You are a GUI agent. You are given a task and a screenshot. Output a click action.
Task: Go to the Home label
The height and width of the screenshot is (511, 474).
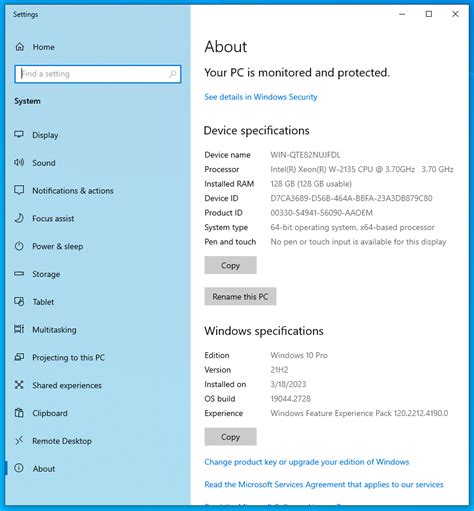coord(43,47)
